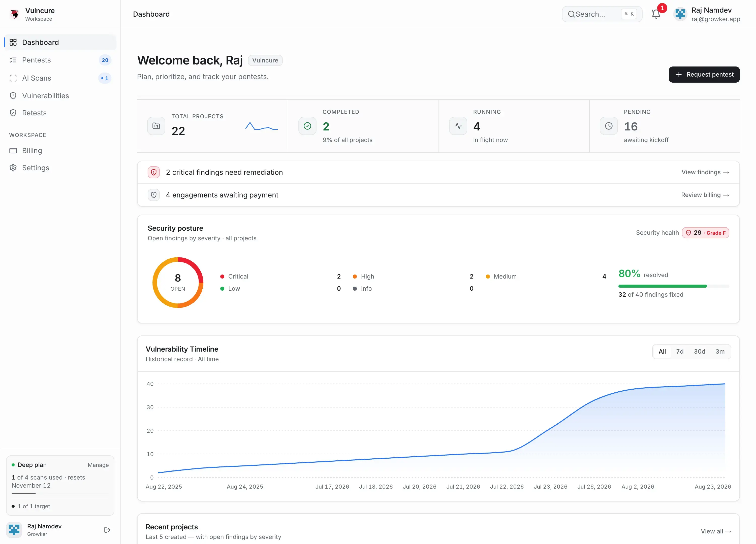756x544 pixels.
Task: Click the Settings gear icon
Action: (x=13, y=168)
